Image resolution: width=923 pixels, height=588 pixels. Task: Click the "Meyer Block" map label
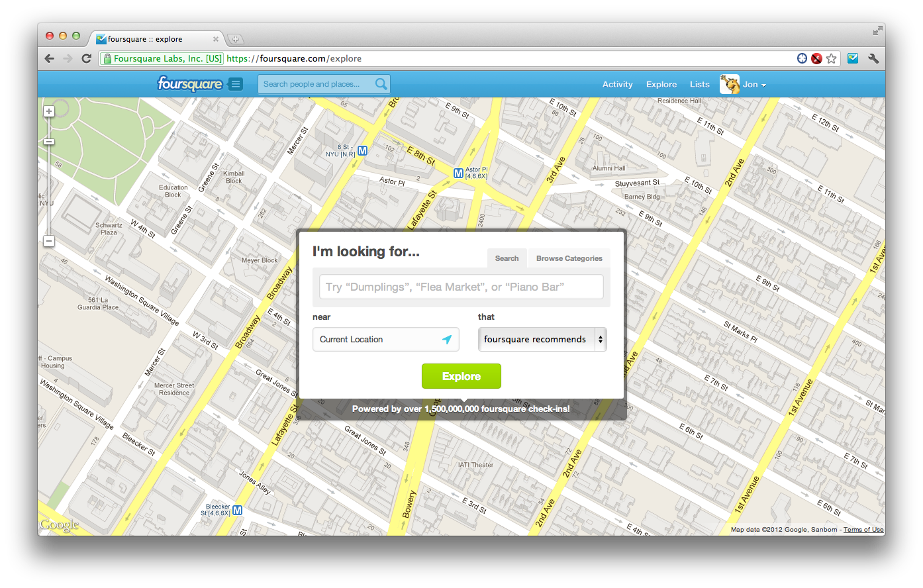point(260,260)
